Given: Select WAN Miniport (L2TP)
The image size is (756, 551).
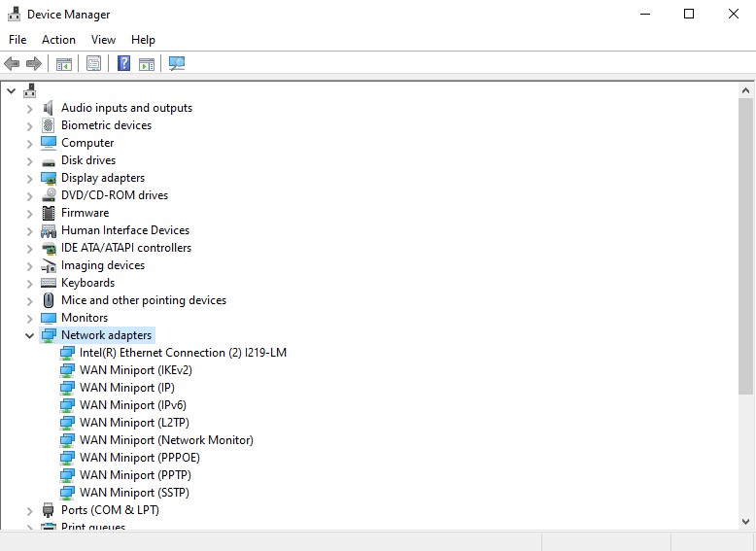Looking at the screenshot, I should [x=134, y=423].
